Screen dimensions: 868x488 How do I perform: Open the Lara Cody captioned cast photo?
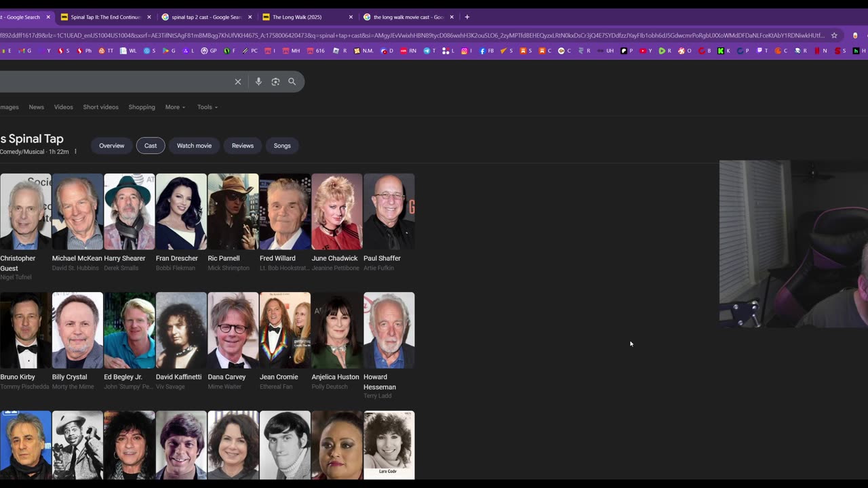pyautogui.click(x=389, y=445)
